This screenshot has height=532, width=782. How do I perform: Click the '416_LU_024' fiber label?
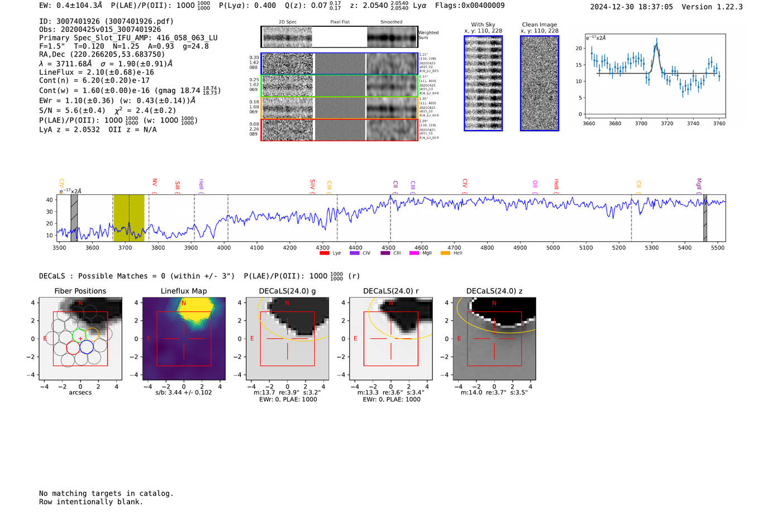click(429, 137)
